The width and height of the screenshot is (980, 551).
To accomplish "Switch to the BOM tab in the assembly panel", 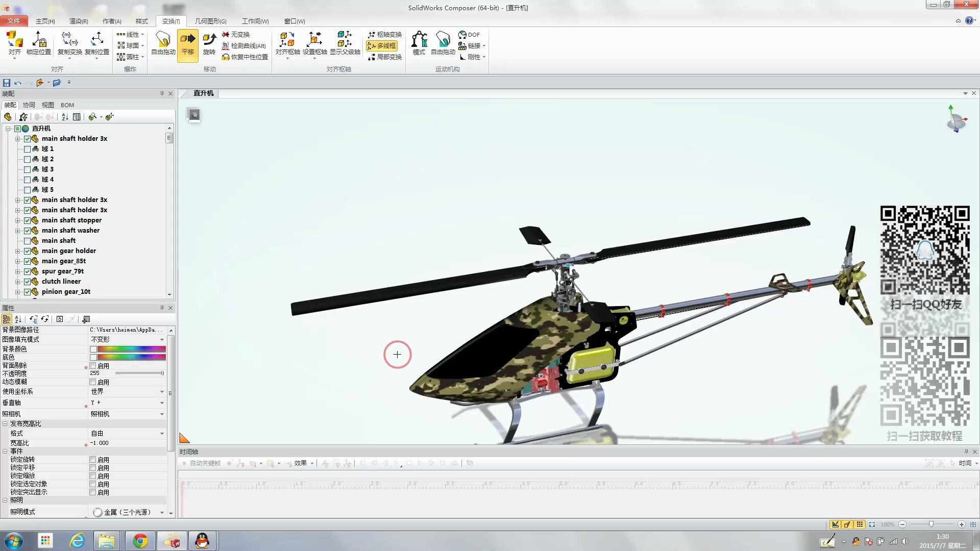I will click(67, 105).
